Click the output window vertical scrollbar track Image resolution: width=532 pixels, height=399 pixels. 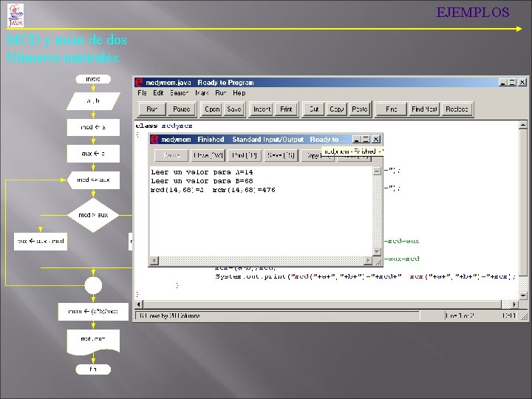click(x=377, y=211)
